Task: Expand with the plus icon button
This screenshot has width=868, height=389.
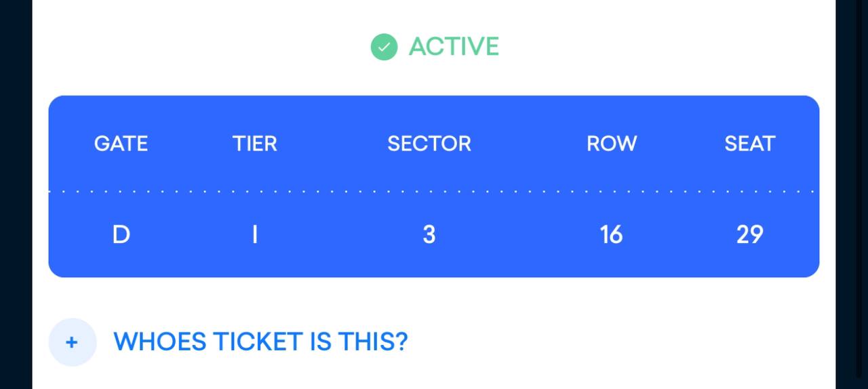Action: [x=72, y=342]
